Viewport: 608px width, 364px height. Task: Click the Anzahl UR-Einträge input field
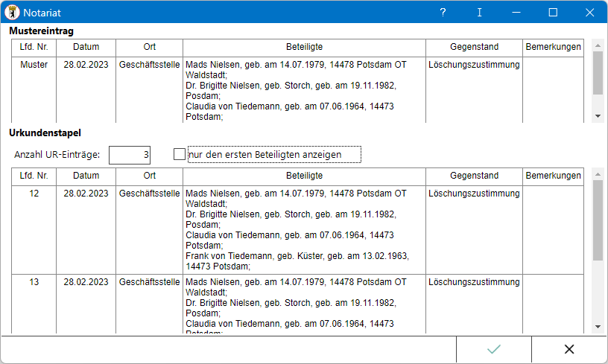pos(130,155)
